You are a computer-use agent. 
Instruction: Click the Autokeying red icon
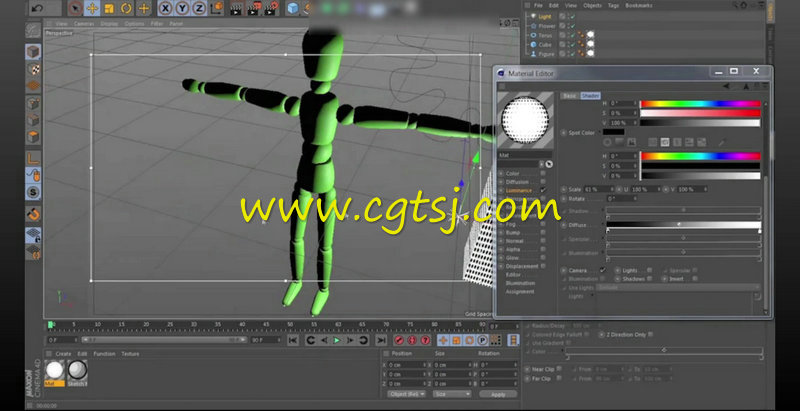pos(412,340)
